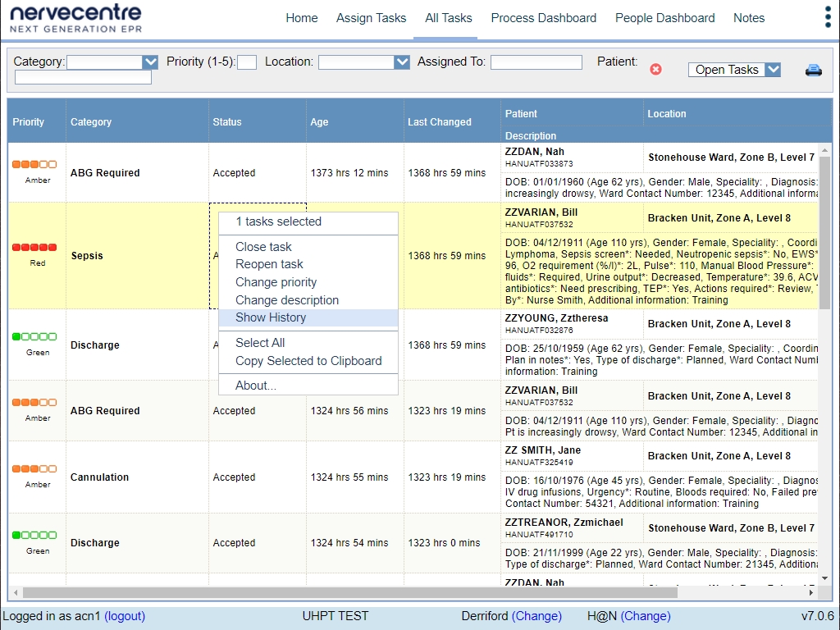Click Stonehouse Ward location for ZZTREANOR

pos(731,528)
